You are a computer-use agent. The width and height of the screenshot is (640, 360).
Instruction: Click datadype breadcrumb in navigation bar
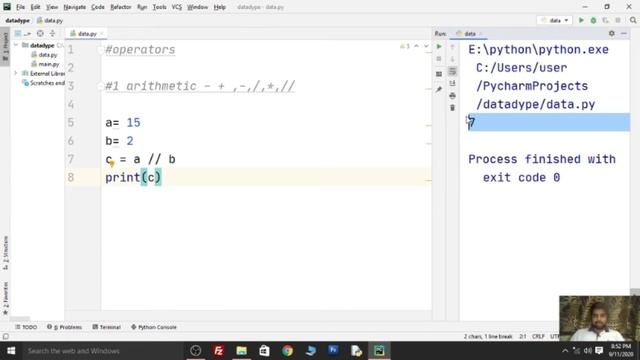coord(18,20)
